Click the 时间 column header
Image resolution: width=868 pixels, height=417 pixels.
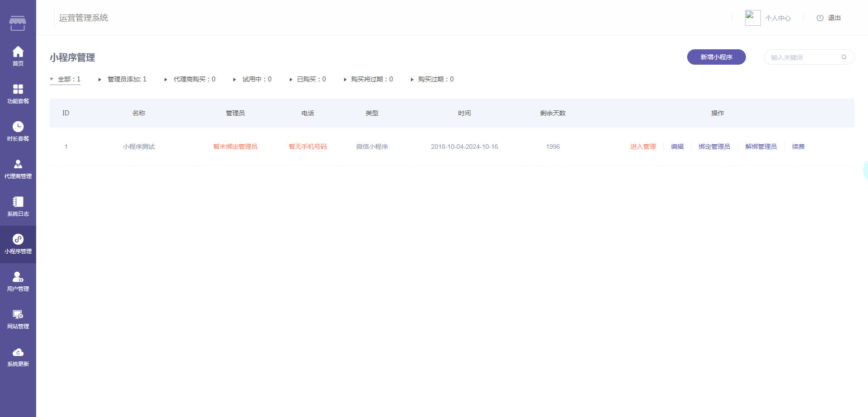click(x=464, y=113)
